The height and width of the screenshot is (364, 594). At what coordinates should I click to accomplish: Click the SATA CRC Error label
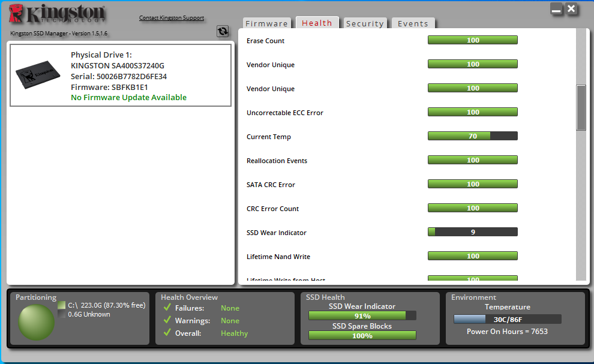tap(271, 185)
